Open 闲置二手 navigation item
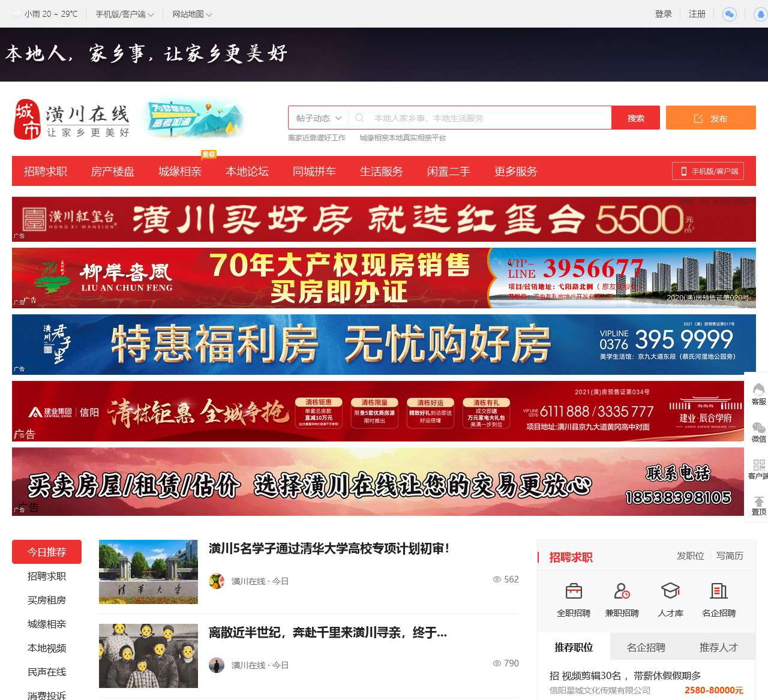Image resolution: width=768 pixels, height=700 pixels. tap(449, 172)
